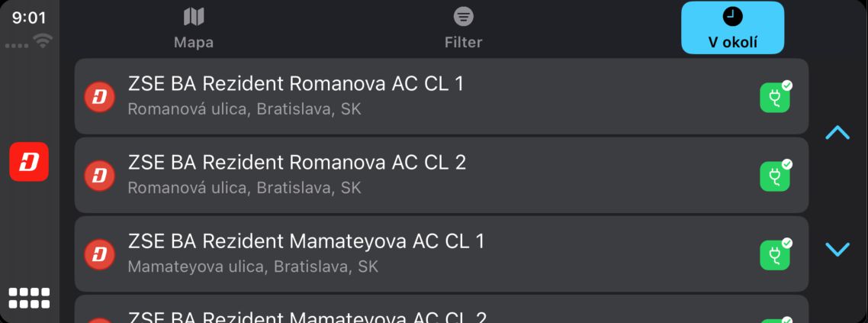Click the map icon above Mapa
Screen dimensions: 868x323
pyautogui.click(x=194, y=17)
